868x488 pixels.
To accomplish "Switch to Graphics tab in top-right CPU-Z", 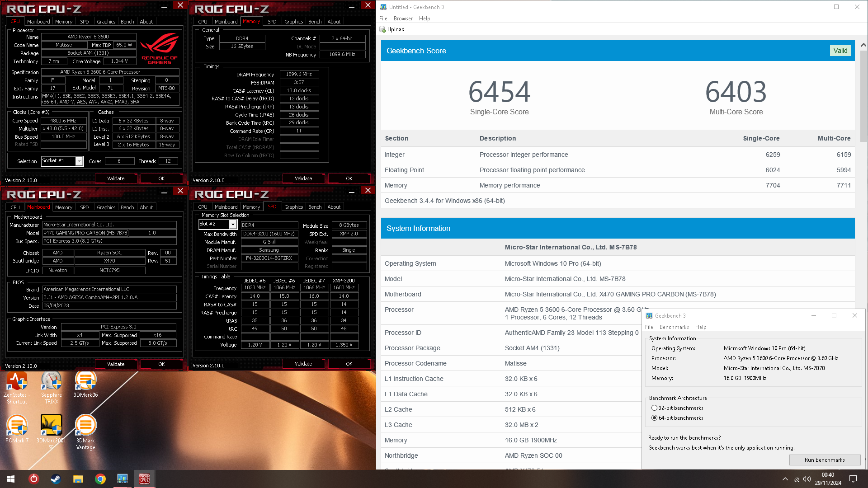I will [294, 22].
